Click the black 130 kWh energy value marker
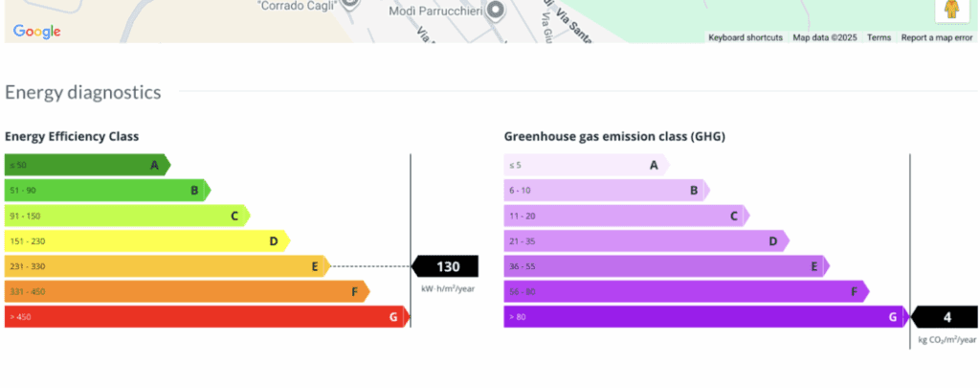 click(446, 266)
